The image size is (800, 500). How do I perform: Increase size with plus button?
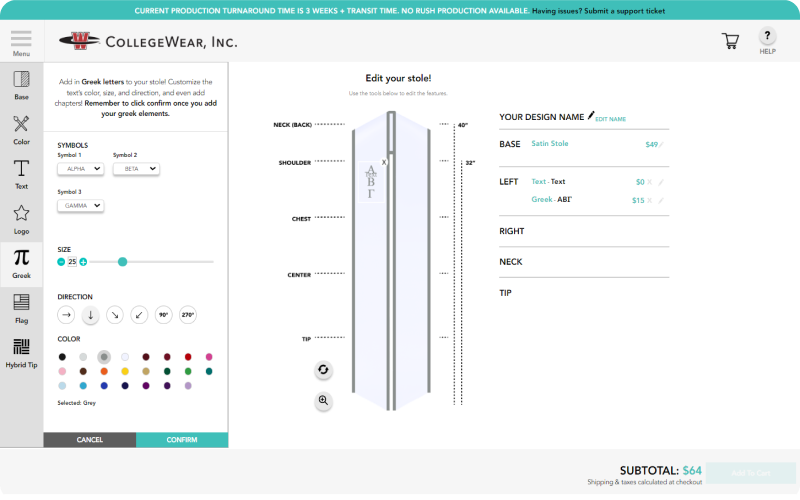[x=83, y=262]
